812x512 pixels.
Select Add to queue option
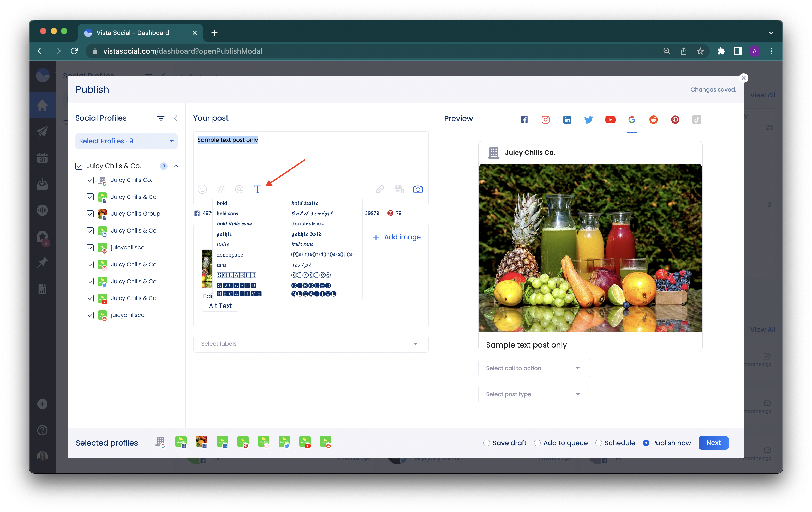click(537, 443)
